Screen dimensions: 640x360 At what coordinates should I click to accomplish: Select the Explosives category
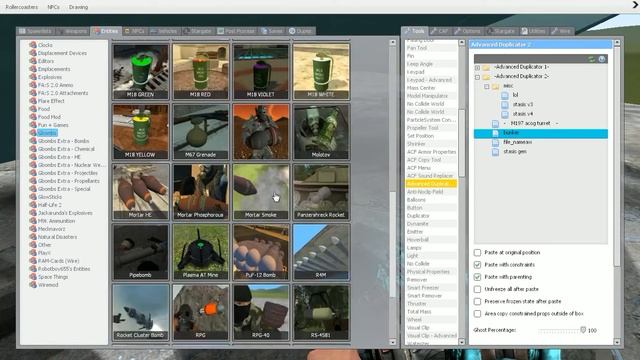point(50,77)
